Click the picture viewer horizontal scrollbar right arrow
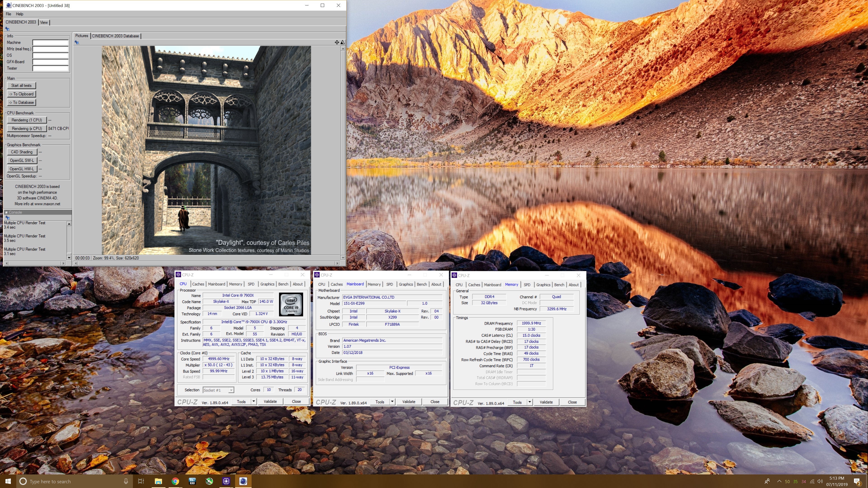Image resolution: width=868 pixels, height=488 pixels. point(337,263)
